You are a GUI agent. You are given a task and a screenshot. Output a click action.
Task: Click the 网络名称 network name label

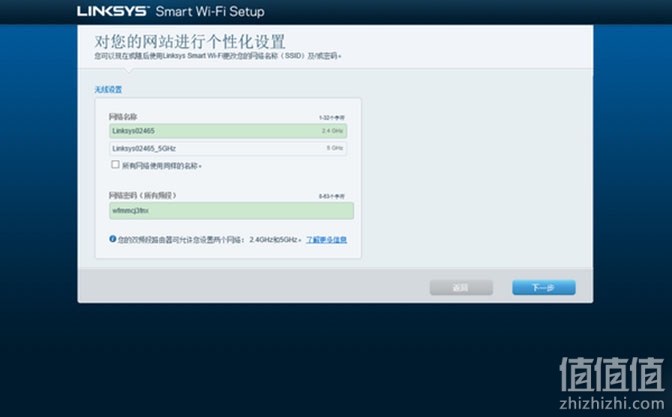point(123,117)
